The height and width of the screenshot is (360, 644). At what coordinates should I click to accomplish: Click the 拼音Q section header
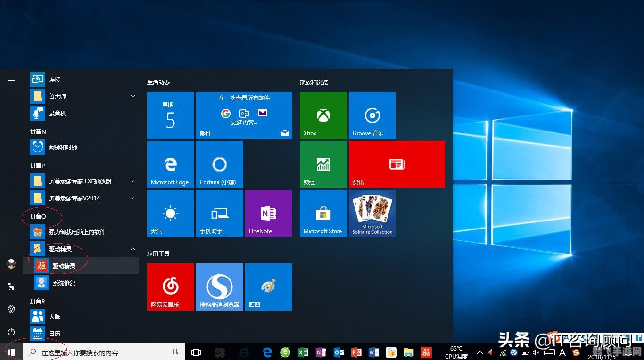tap(38, 216)
